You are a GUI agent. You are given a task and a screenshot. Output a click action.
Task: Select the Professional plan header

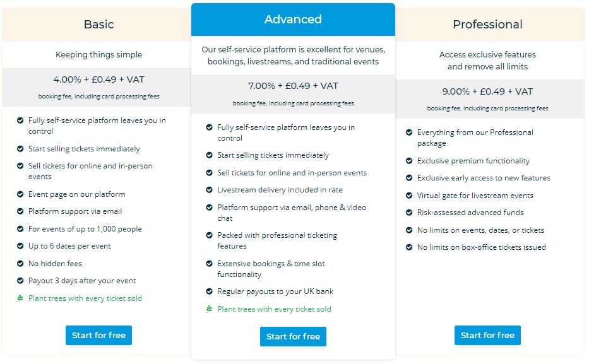click(x=487, y=24)
